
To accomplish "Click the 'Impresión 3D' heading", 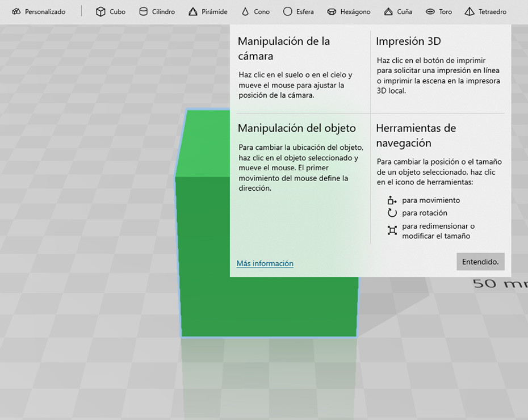I will click(x=408, y=41).
